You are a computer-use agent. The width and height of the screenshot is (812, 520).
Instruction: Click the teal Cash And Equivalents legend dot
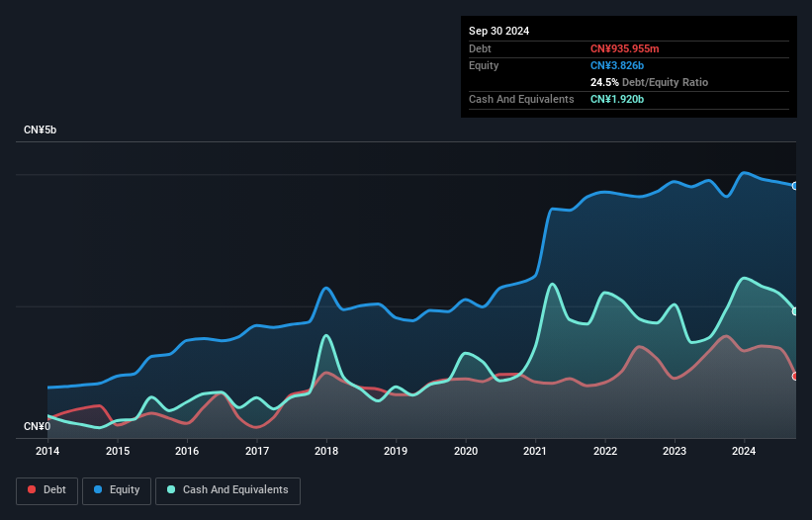(171, 489)
